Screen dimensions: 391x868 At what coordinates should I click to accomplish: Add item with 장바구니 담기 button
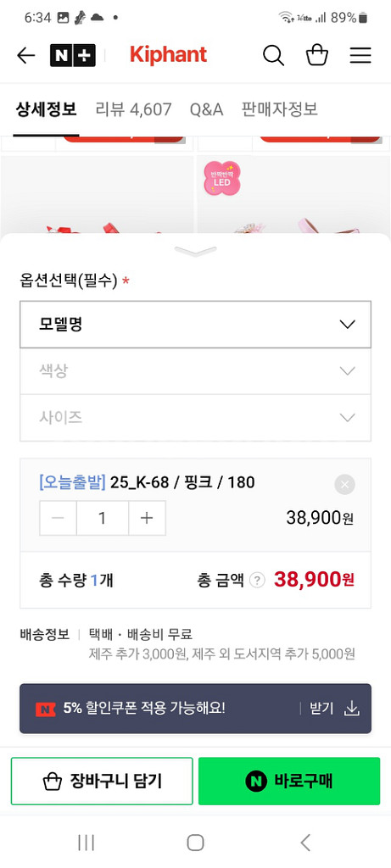[102, 781]
